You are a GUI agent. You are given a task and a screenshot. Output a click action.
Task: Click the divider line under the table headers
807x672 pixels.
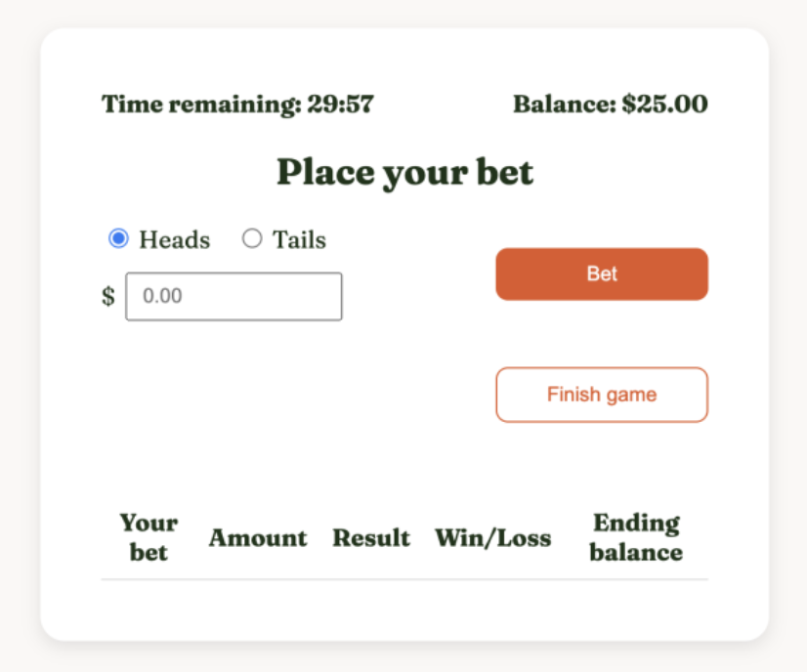(404, 579)
